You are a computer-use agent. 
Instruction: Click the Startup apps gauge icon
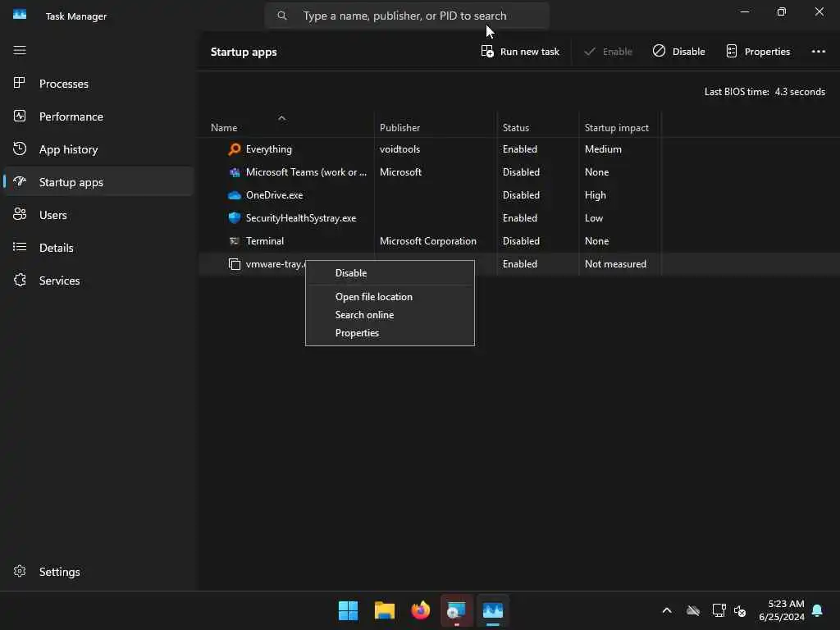coord(20,181)
